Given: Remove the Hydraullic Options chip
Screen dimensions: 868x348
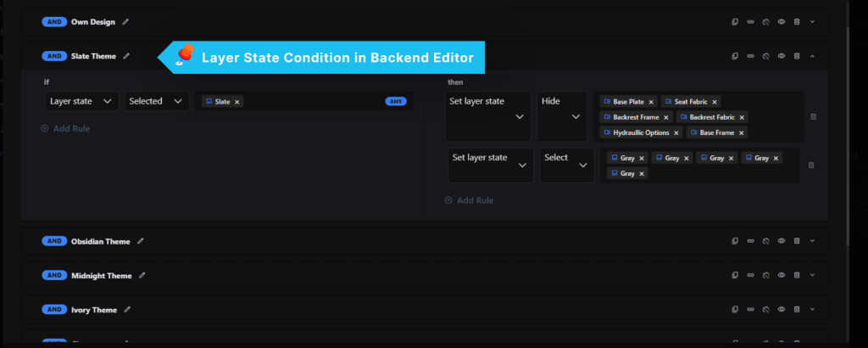Looking at the screenshot, I should [x=676, y=133].
